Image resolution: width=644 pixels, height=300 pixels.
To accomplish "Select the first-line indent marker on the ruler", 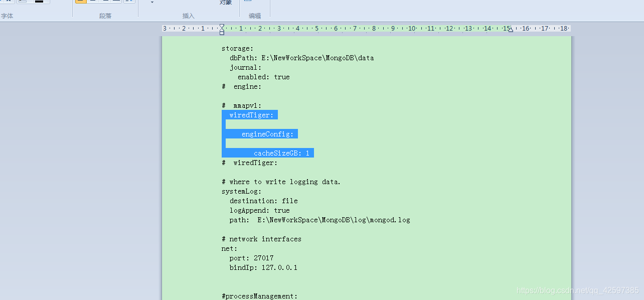I will click(x=222, y=26).
